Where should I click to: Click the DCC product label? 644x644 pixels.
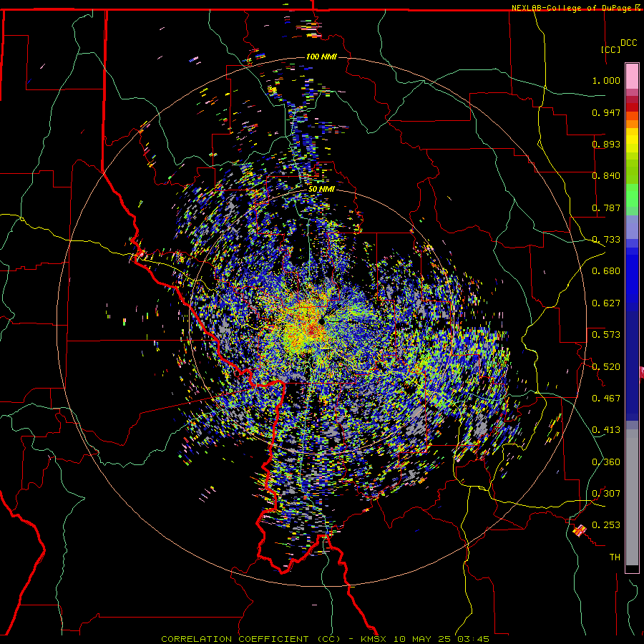pyautogui.click(x=628, y=43)
